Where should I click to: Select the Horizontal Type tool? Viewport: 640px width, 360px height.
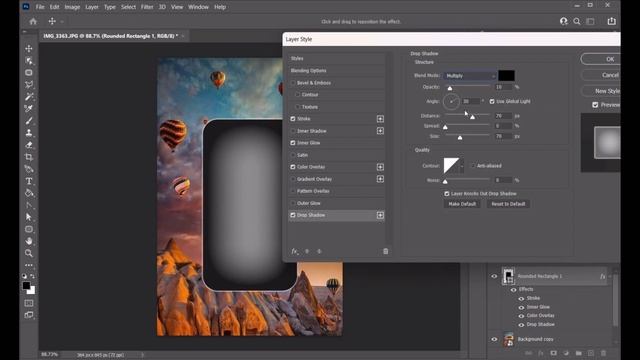point(29,181)
